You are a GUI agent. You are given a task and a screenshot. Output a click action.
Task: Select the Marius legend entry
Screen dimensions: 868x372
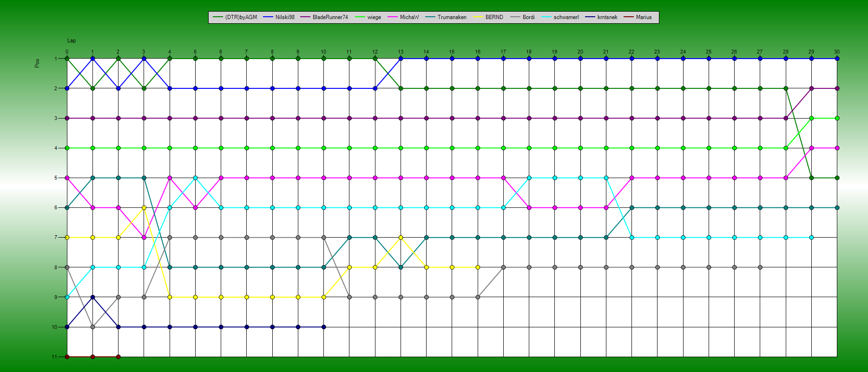pos(638,17)
